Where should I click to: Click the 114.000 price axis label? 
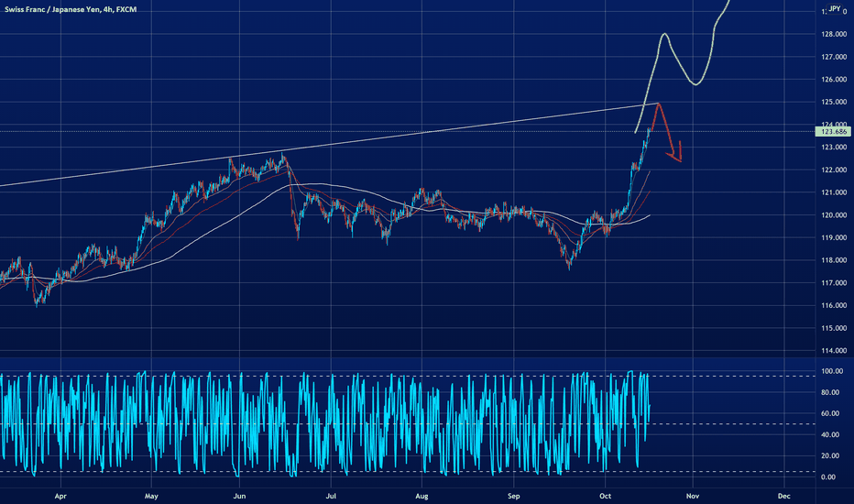(x=834, y=351)
